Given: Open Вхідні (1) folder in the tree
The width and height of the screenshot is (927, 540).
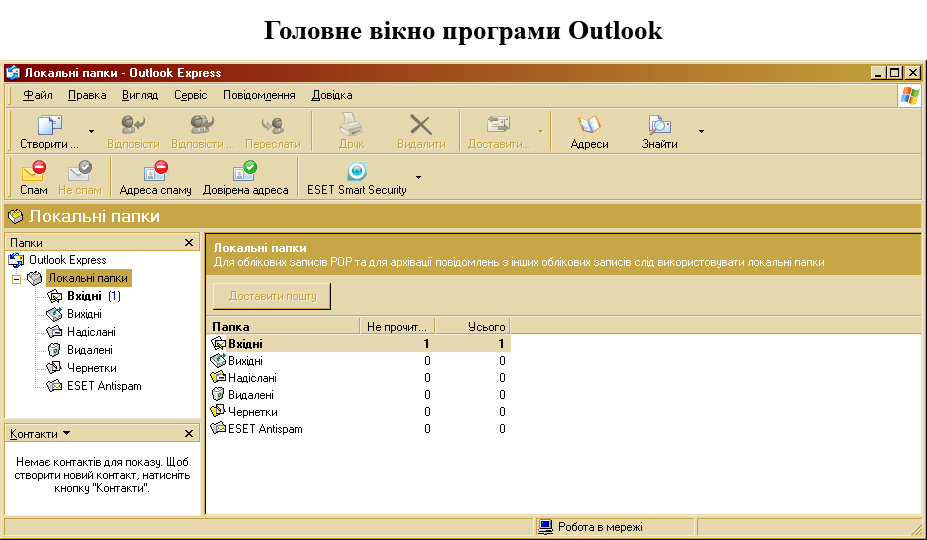Looking at the screenshot, I should [x=93, y=296].
